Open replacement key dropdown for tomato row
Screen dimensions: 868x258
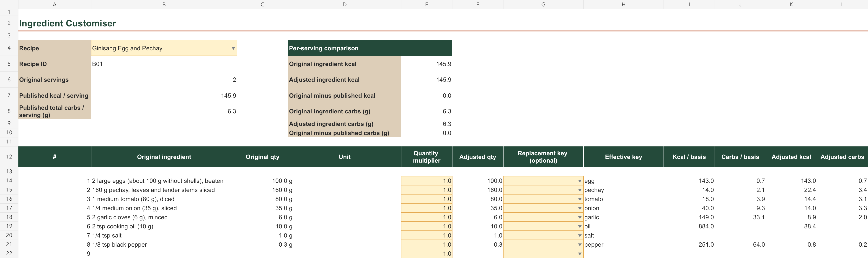tap(580, 199)
